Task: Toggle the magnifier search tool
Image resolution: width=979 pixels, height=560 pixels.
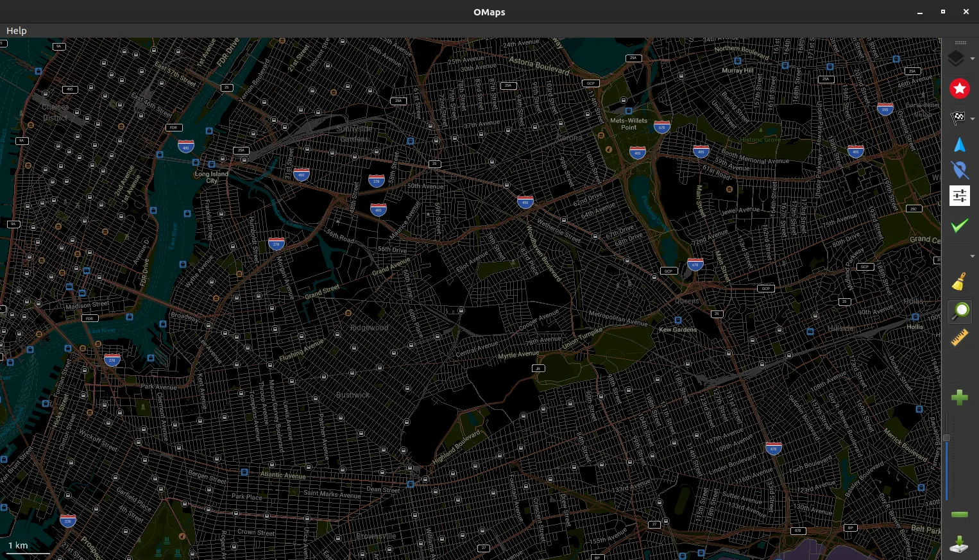Action: [x=960, y=311]
